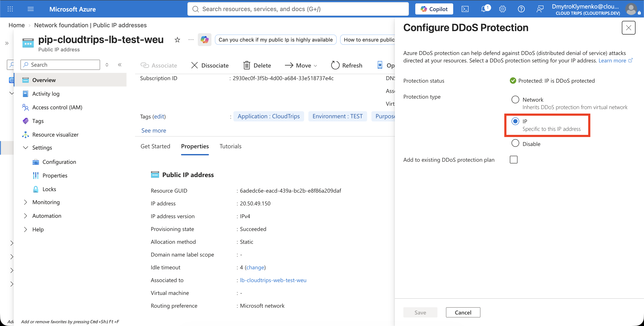644x326 pixels.
Task: Open the help question mark icon
Action: (x=521, y=9)
